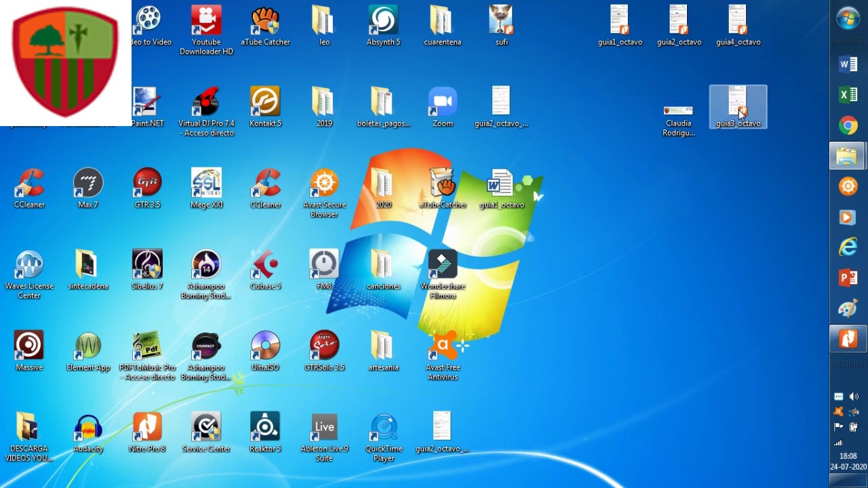The width and height of the screenshot is (868, 488).
Task: Open the volume speaker tray icon
Action: point(854,396)
